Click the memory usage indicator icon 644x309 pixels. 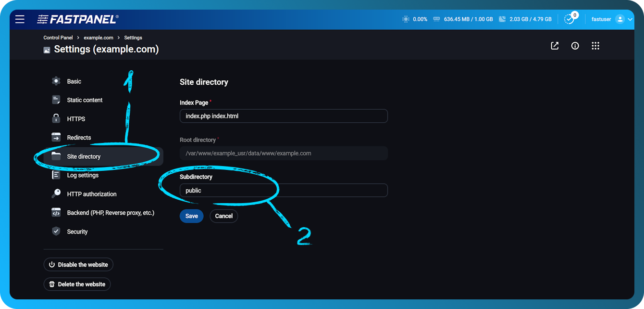click(x=436, y=19)
